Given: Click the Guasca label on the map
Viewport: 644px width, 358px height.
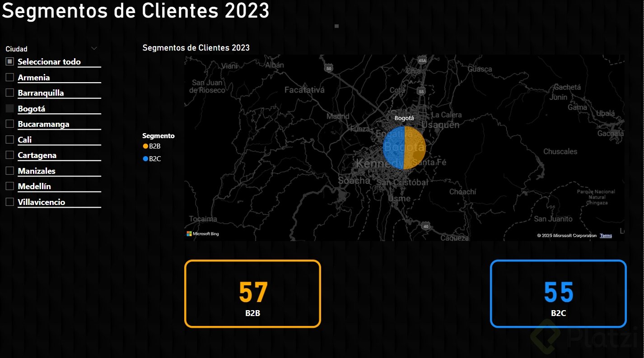Looking at the screenshot, I should [480, 69].
